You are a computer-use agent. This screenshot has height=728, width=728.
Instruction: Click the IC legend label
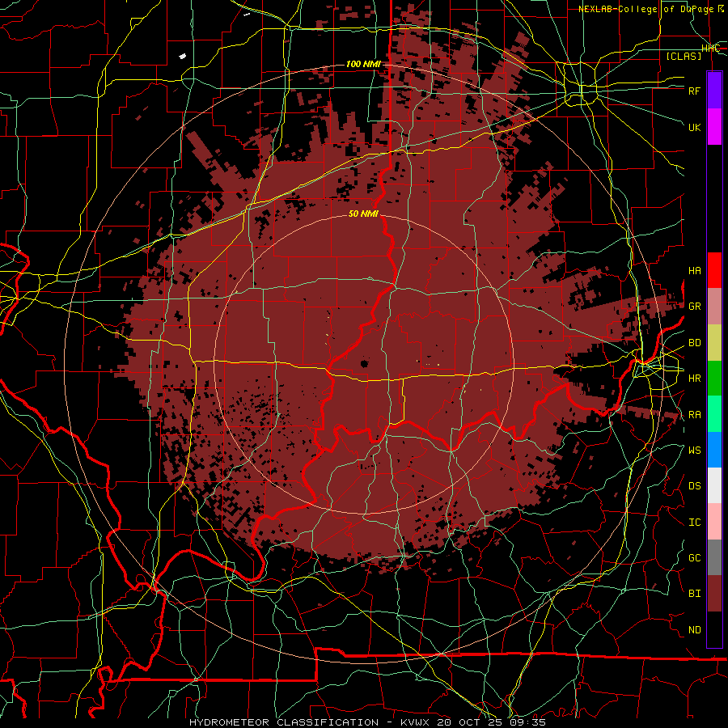tap(695, 523)
